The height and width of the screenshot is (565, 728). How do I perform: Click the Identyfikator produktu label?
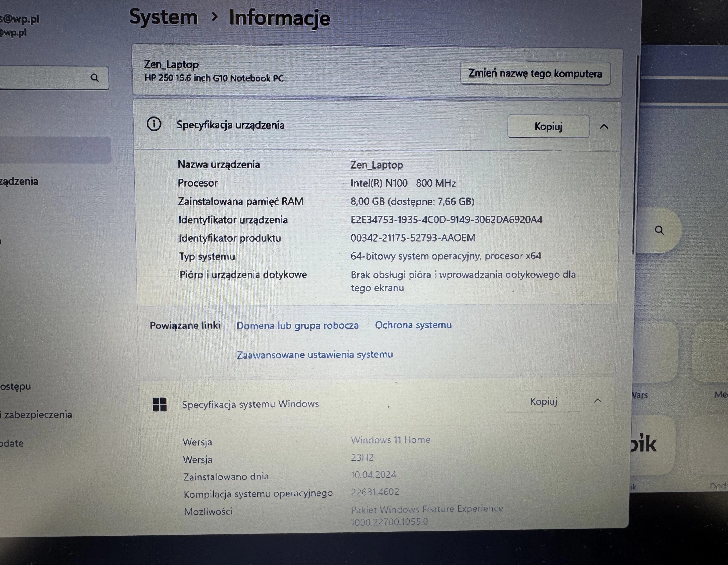tap(230, 238)
